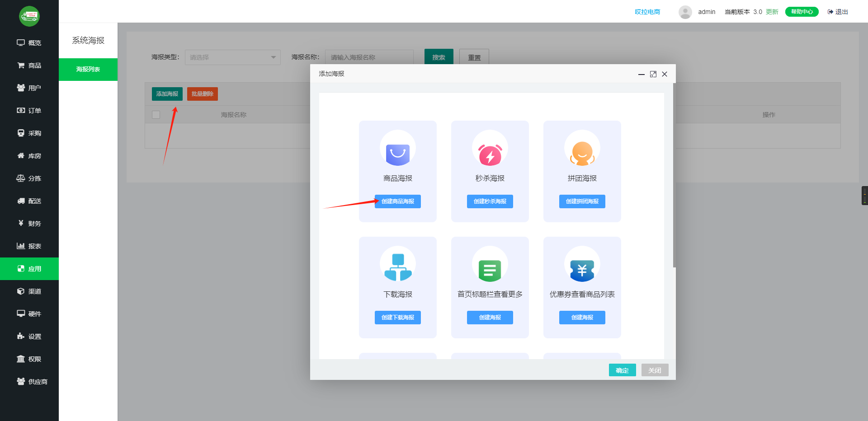Screen dimensions: 868x421
Task: Maximize the 添加海报 dialog
Action: tap(653, 74)
